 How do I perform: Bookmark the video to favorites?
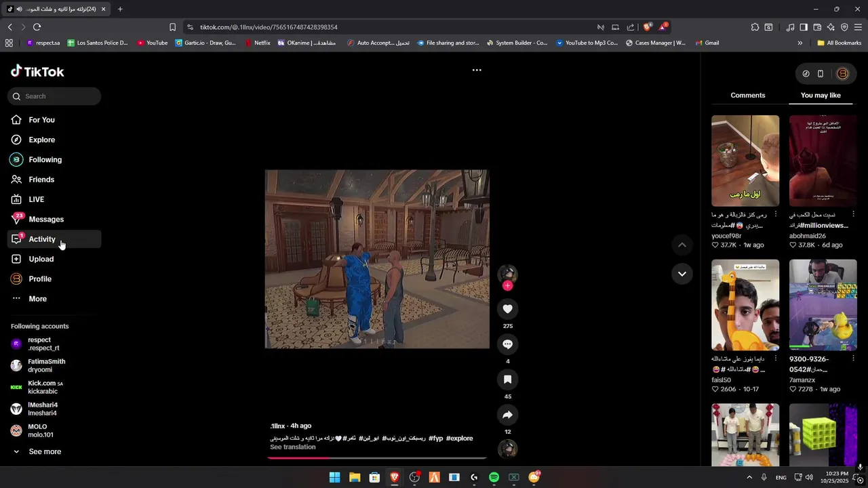pos(507,380)
